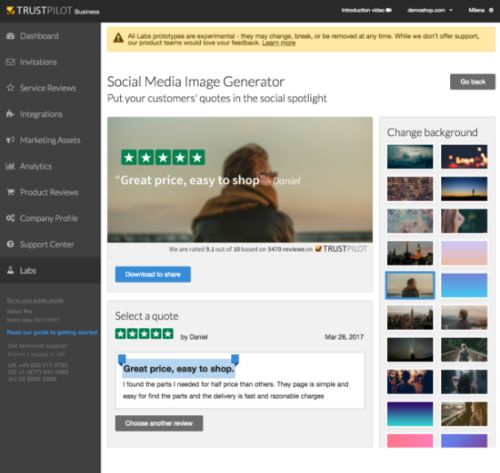Select the dark teal woman portrait background

[464, 382]
